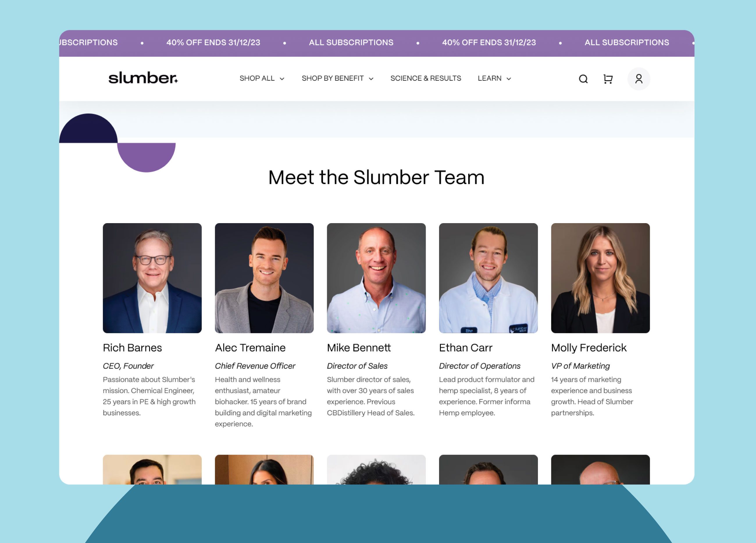Image resolution: width=756 pixels, height=543 pixels.
Task: Click Mike Bennett's portrait photo
Action: [376, 278]
